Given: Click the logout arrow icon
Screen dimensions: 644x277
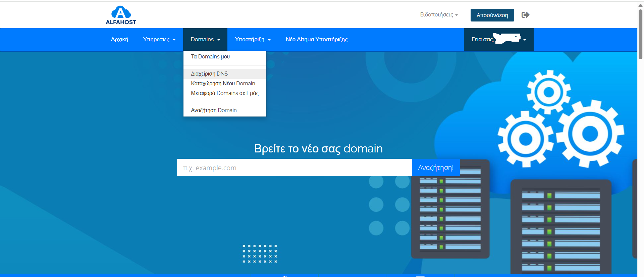Looking at the screenshot, I should pyautogui.click(x=525, y=15).
